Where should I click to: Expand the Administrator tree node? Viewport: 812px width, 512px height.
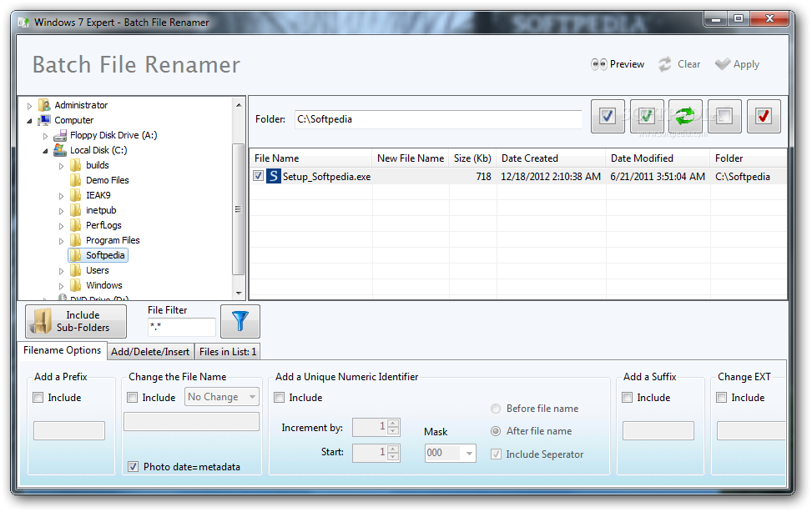[29, 106]
